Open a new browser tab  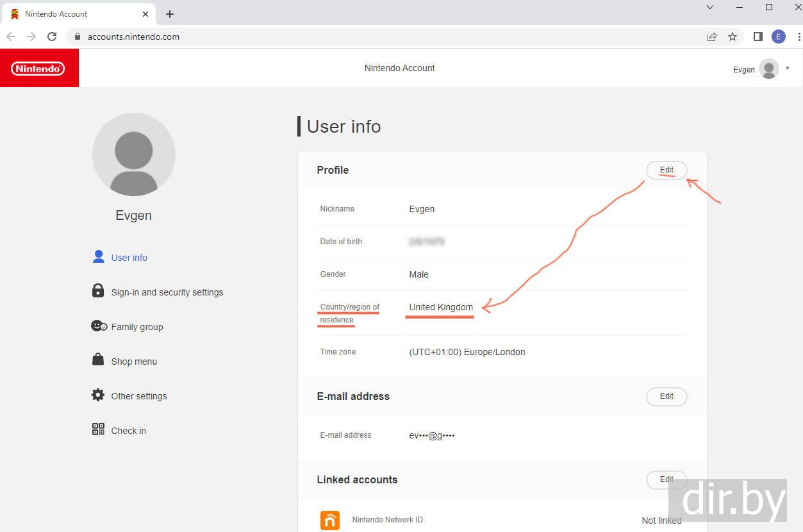(x=170, y=14)
